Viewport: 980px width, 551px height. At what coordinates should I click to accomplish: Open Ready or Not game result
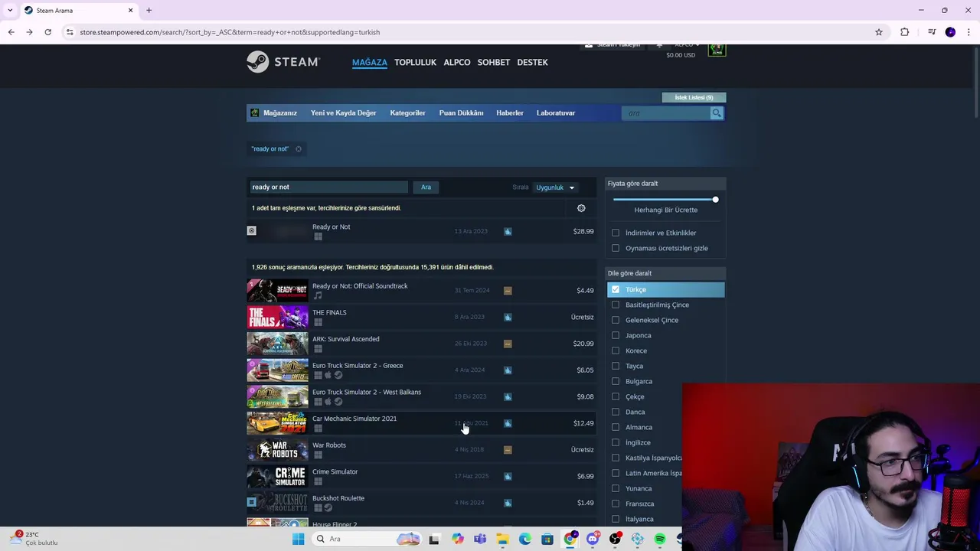click(421, 231)
